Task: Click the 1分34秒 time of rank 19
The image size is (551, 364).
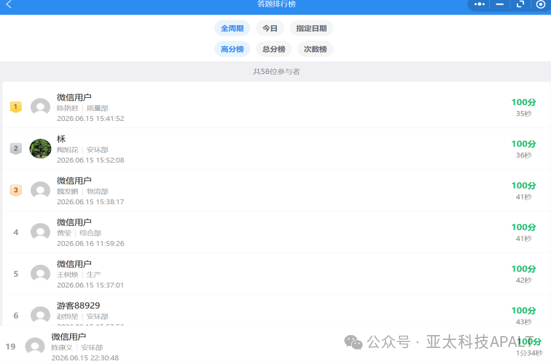Action: pos(529,353)
